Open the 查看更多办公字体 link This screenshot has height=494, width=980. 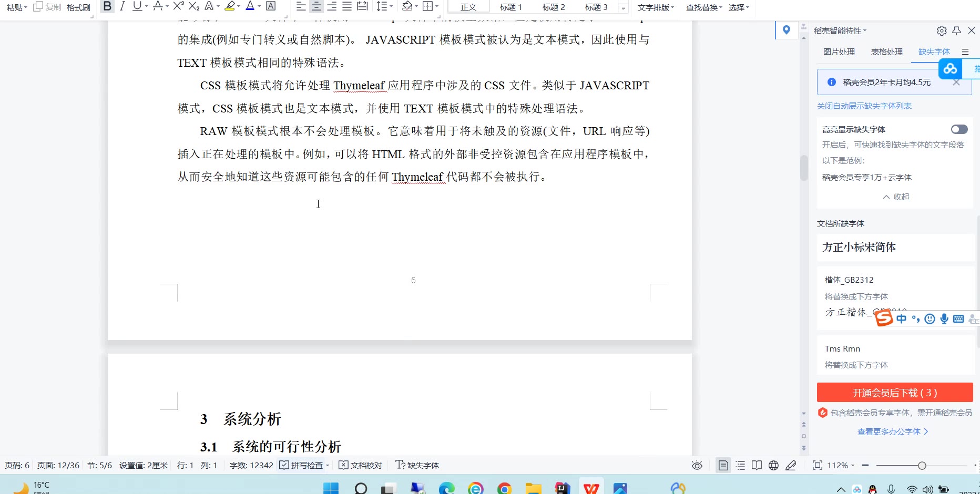pyautogui.click(x=893, y=431)
